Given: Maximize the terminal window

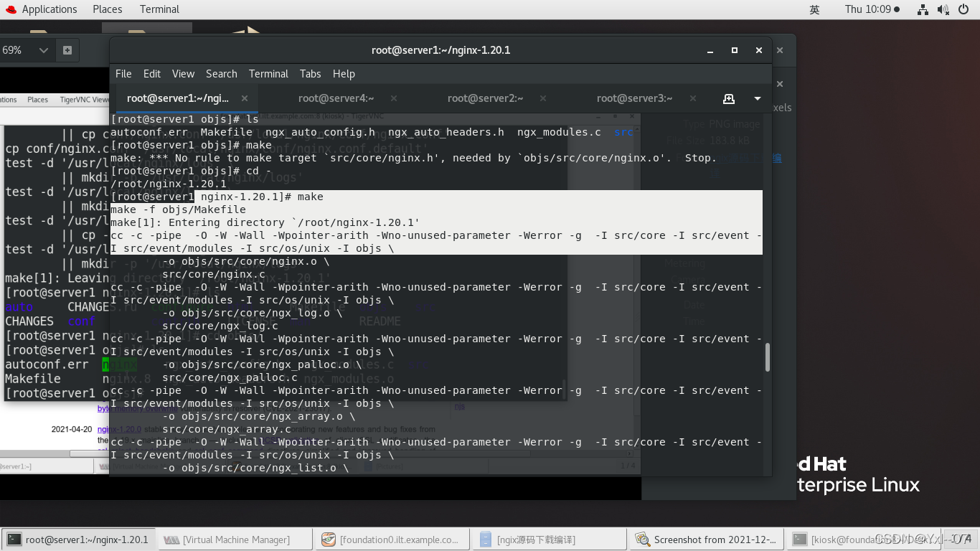Looking at the screenshot, I should (734, 50).
